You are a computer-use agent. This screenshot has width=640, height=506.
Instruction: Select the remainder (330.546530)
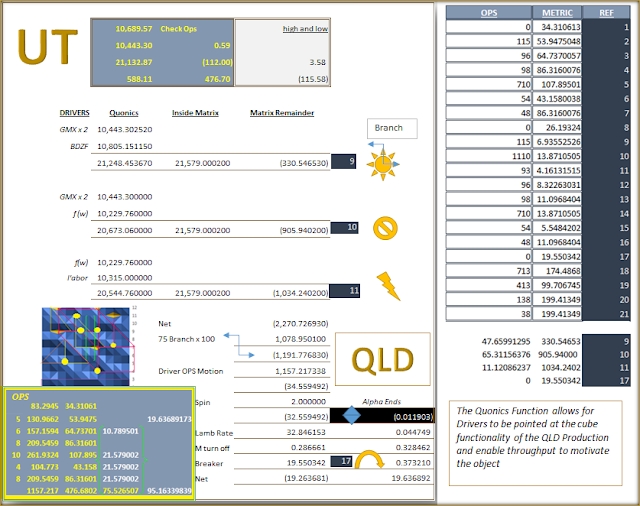pyautogui.click(x=304, y=163)
